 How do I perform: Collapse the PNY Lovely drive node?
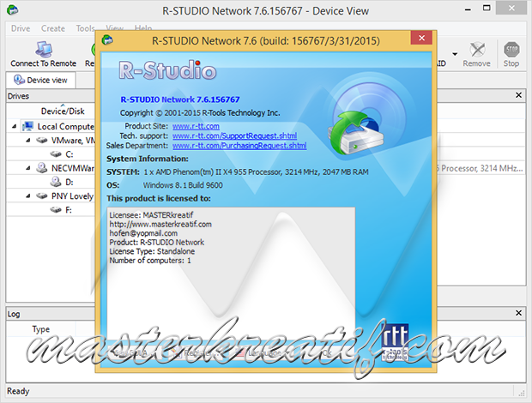tap(28, 195)
